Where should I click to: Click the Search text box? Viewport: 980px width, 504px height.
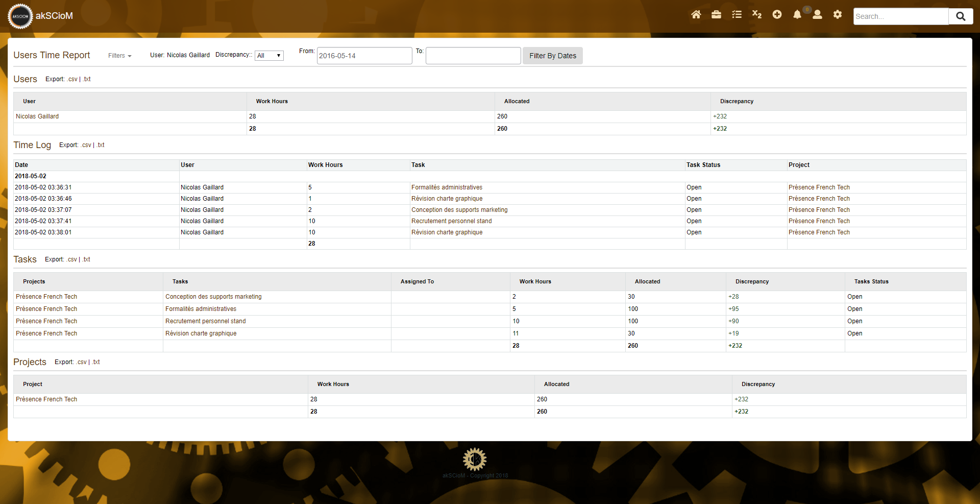pos(901,16)
